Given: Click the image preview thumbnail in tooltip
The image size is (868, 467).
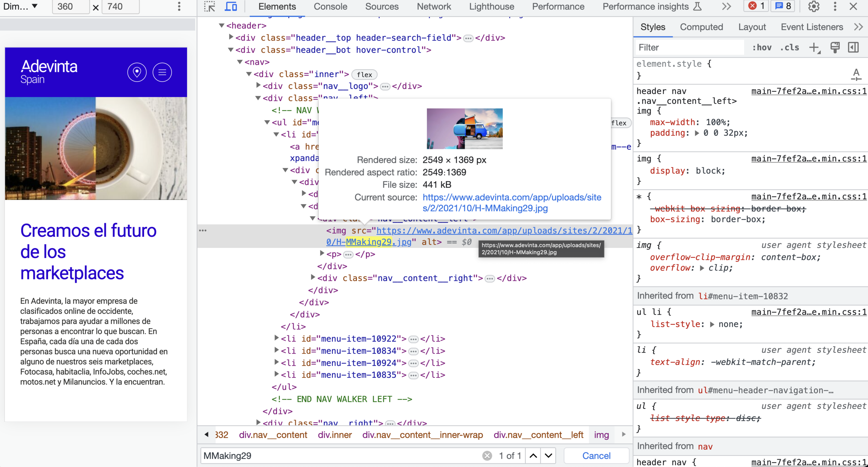Looking at the screenshot, I should pos(465,128).
